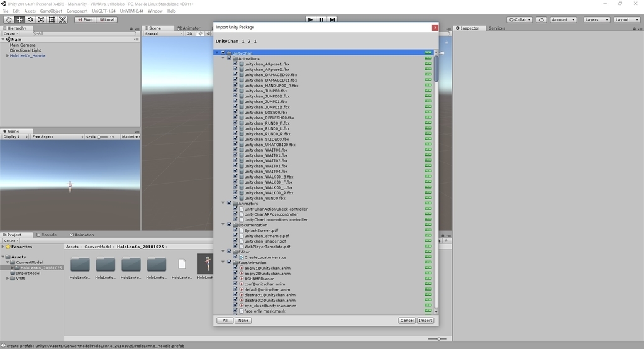
Task: Uncheck the Animators folder checkbox
Action: (x=230, y=203)
